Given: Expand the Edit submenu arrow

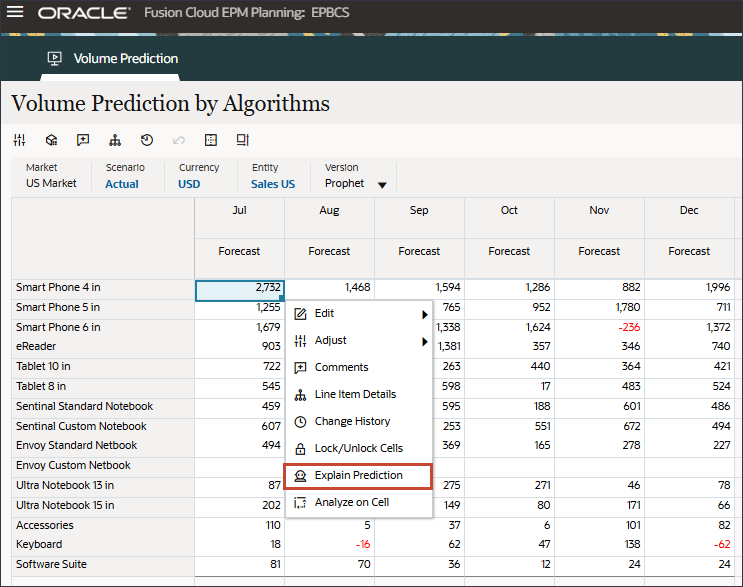Looking at the screenshot, I should pos(425,314).
